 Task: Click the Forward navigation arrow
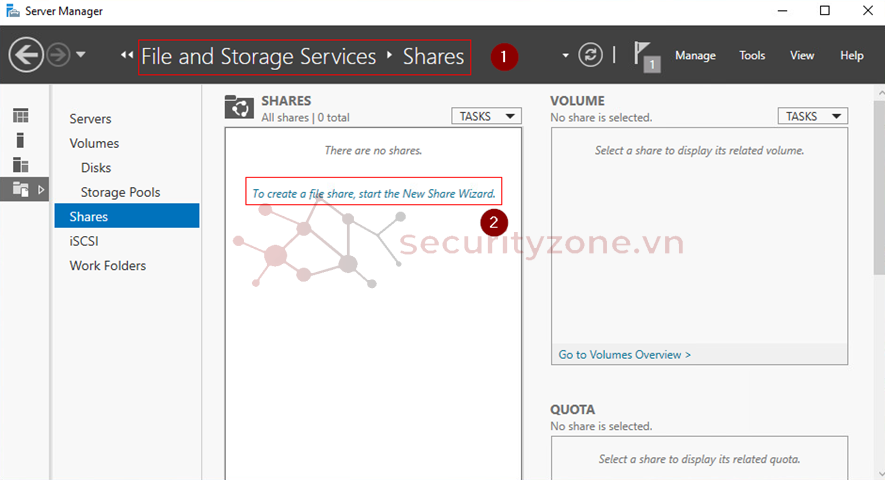click(x=58, y=55)
